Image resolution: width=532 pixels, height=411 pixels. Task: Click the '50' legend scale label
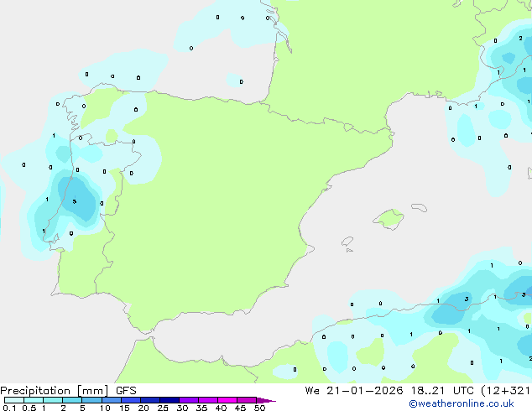[x=259, y=408]
